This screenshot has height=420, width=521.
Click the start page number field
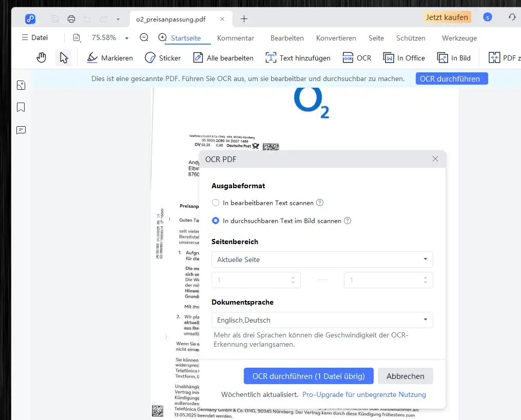tap(256, 280)
